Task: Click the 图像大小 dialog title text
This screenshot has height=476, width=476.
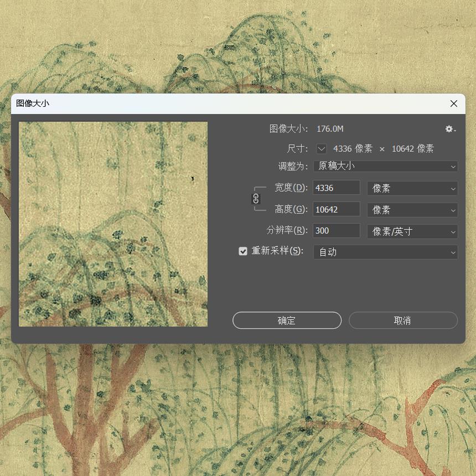Action: tap(33, 103)
